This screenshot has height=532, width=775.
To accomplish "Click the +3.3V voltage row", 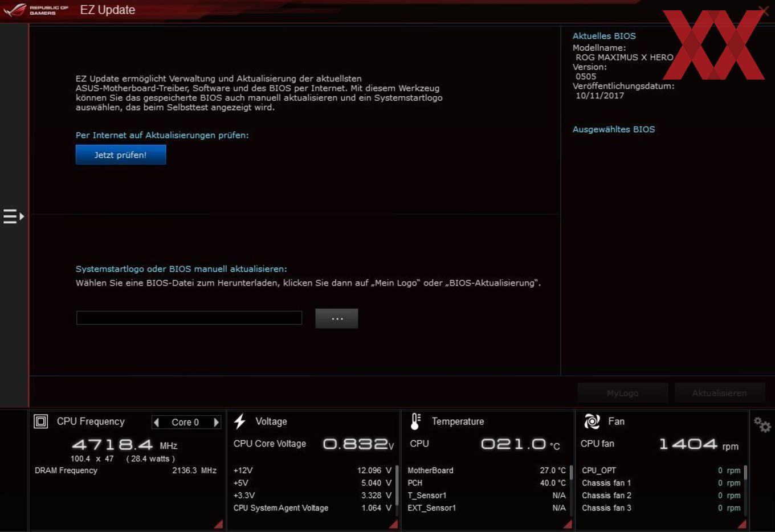I will coord(312,496).
